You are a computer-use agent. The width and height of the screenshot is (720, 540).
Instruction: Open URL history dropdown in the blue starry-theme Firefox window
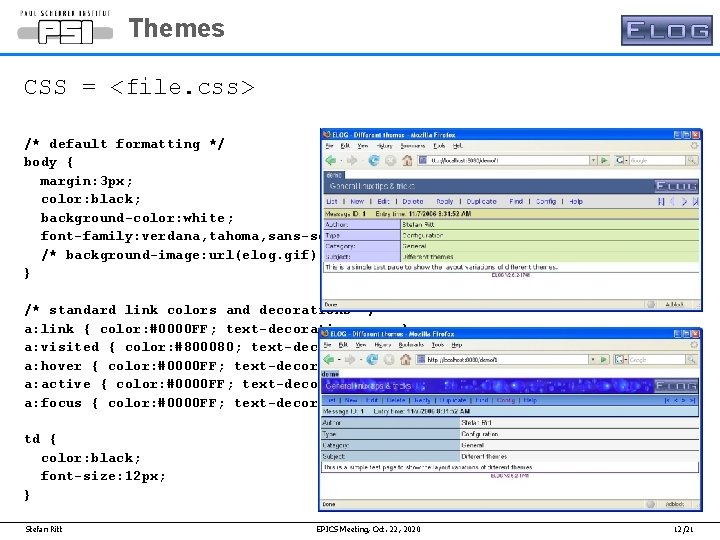[x=593, y=360]
